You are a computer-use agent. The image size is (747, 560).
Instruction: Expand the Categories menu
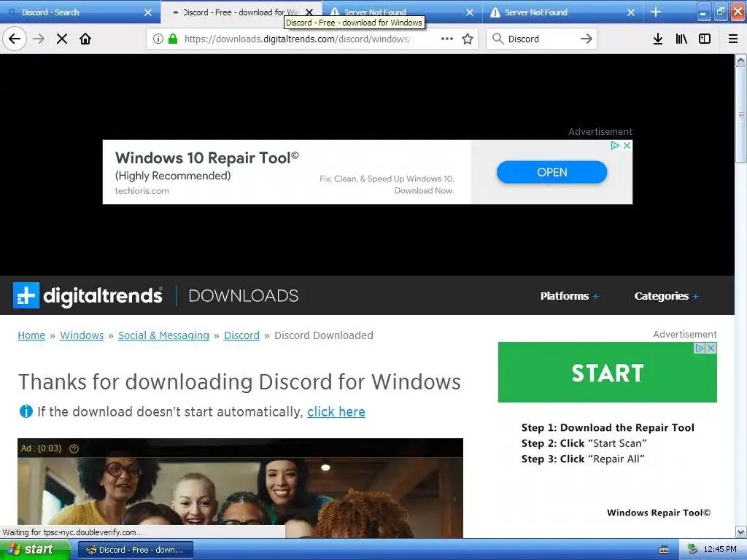point(666,296)
